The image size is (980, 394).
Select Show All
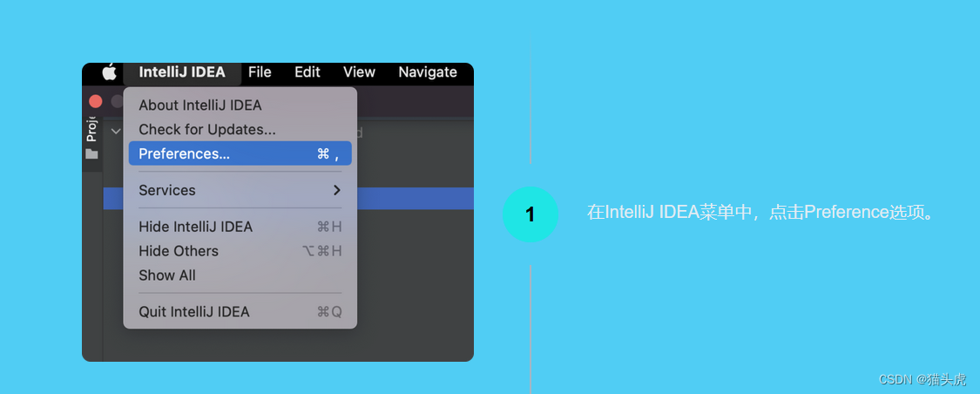pos(240,275)
